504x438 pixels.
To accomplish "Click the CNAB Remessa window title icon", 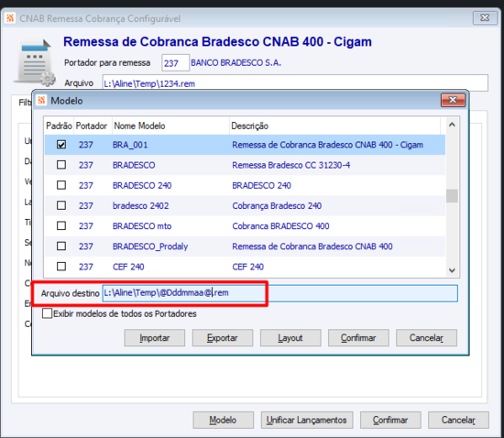I will click(10, 18).
